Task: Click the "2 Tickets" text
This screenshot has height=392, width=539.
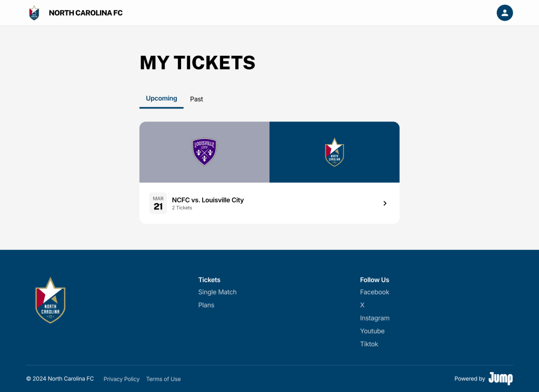Action: 182,208
